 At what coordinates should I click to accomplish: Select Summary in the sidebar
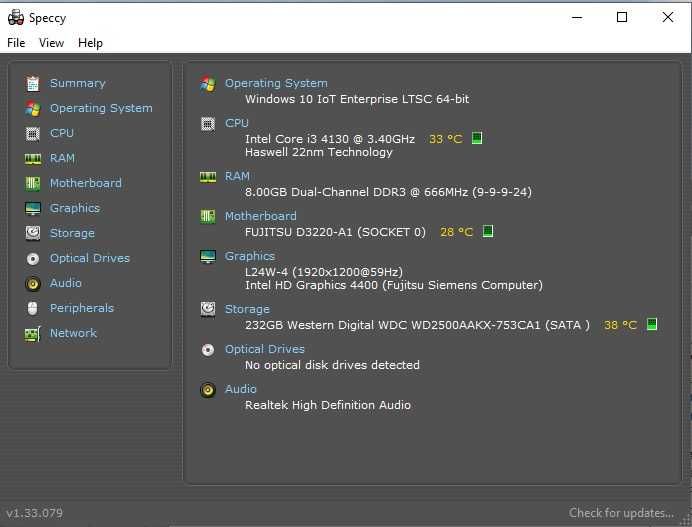coord(78,83)
